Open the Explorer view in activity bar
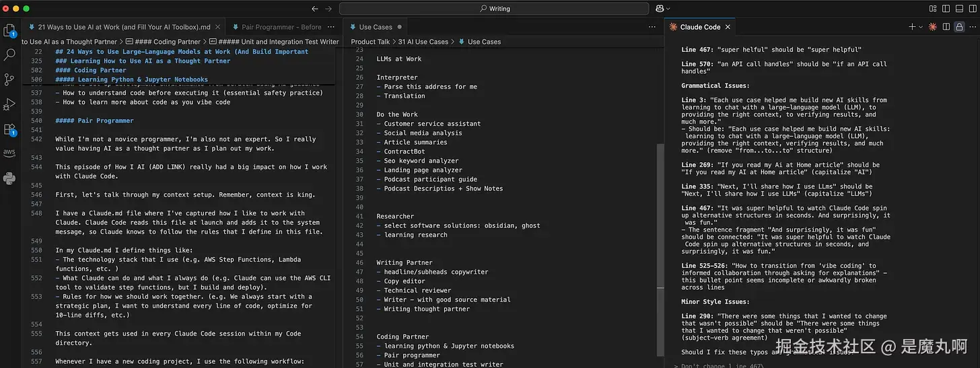 coord(9,30)
